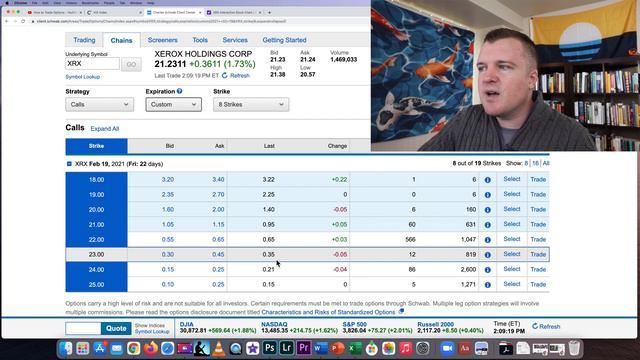
Task: Open Safari from the dock
Action: [x=167, y=348]
